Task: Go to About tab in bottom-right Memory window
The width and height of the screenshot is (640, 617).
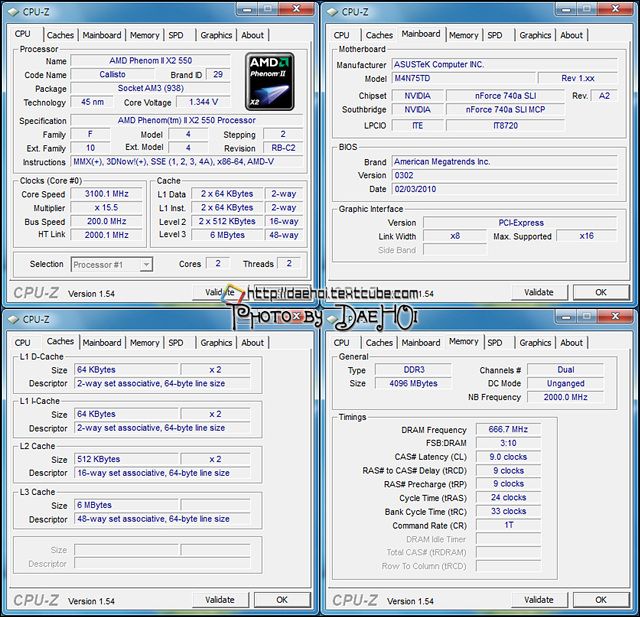Action: coord(571,343)
